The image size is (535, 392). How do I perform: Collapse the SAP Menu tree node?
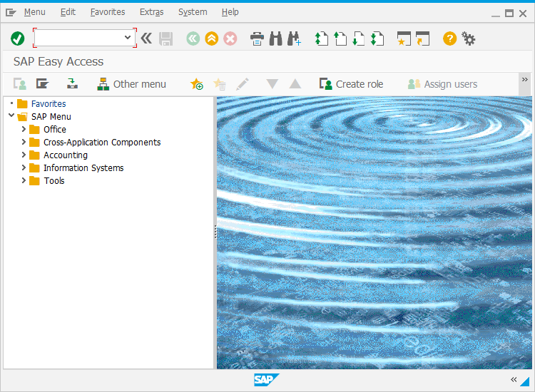(11, 115)
